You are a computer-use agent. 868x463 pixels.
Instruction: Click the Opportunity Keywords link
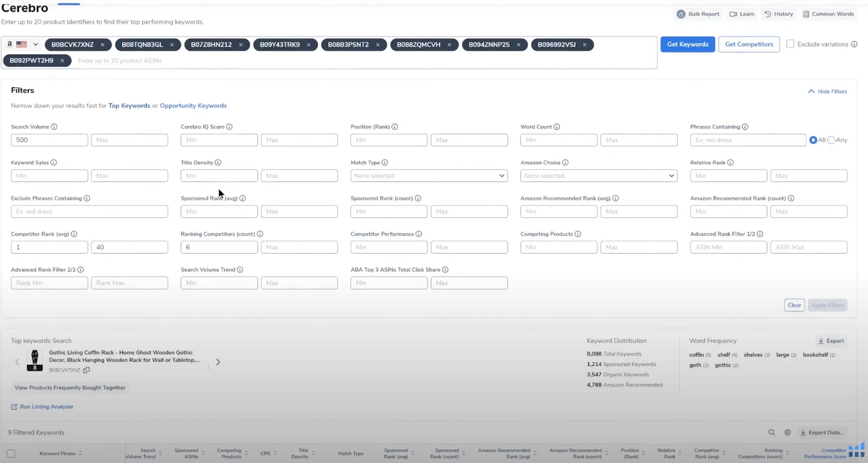[x=193, y=106]
